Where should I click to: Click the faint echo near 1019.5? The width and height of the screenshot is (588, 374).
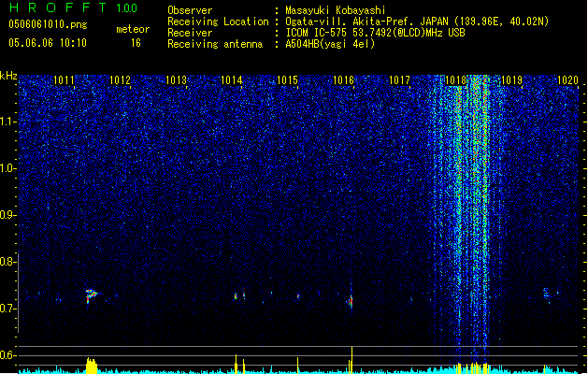coord(547,294)
